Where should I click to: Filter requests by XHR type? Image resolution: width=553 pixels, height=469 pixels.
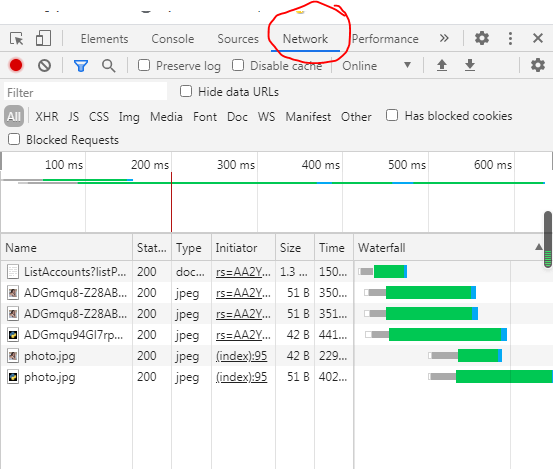(x=47, y=117)
